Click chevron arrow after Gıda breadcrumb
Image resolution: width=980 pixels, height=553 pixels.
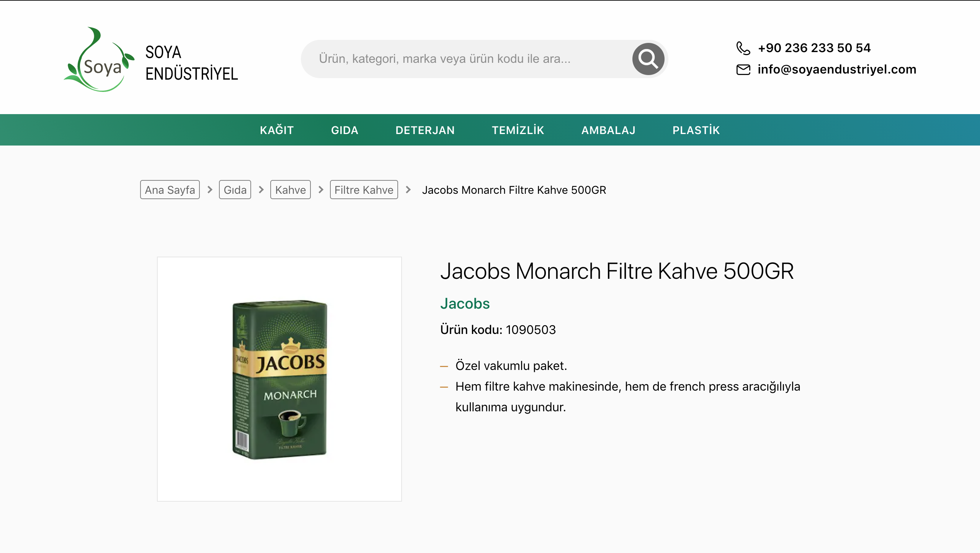pos(261,190)
